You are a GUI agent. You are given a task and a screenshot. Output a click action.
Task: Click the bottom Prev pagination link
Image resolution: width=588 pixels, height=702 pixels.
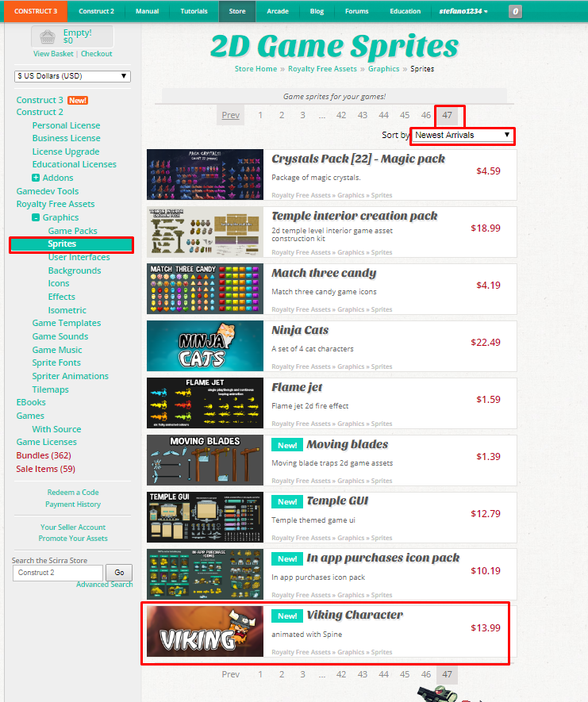pyautogui.click(x=231, y=674)
